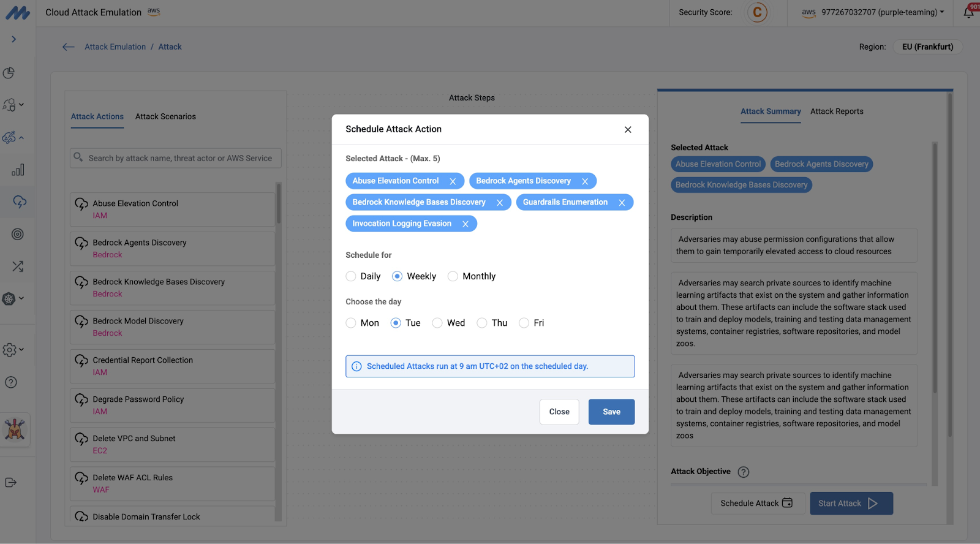Switch to the Attack Reports tab
Screen dimensions: 980x544
click(837, 111)
